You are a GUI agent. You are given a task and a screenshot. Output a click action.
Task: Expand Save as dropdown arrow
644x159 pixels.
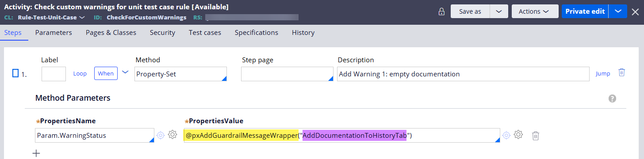pos(499,11)
